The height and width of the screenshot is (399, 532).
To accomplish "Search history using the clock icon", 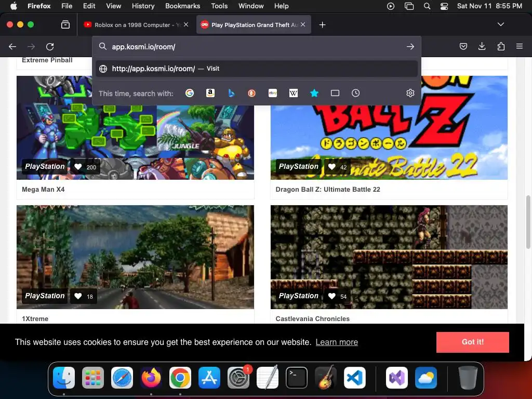I will pyautogui.click(x=355, y=93).
